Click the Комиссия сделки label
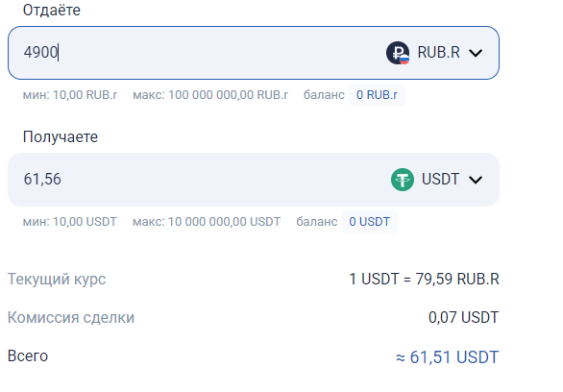Viewport: 563px width, 392px height. [x=71, y=317]
